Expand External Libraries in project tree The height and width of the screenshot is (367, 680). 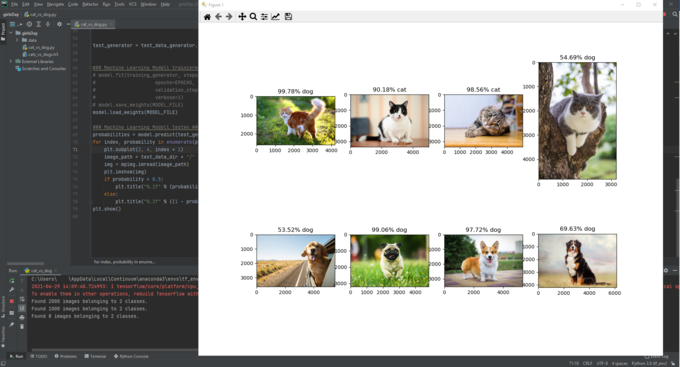[11, 62]
